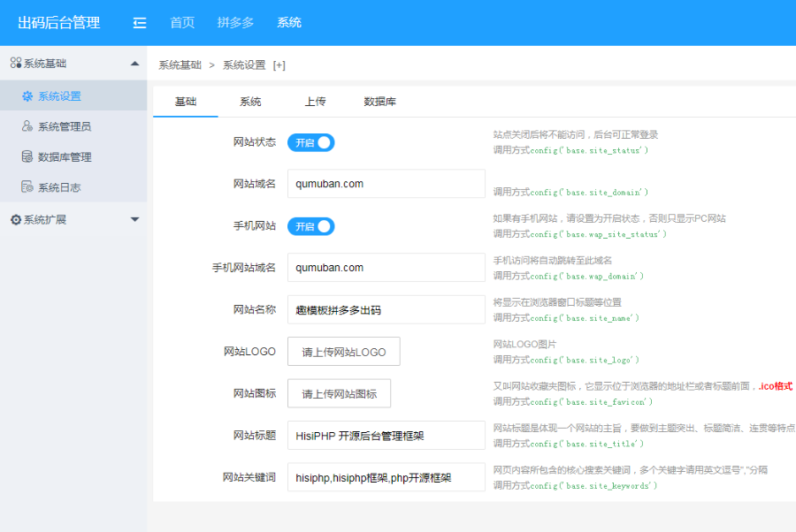Viewport: 796px width, 532px height.
Task: Switch to the 上传 tab
Action: [315, 102]
